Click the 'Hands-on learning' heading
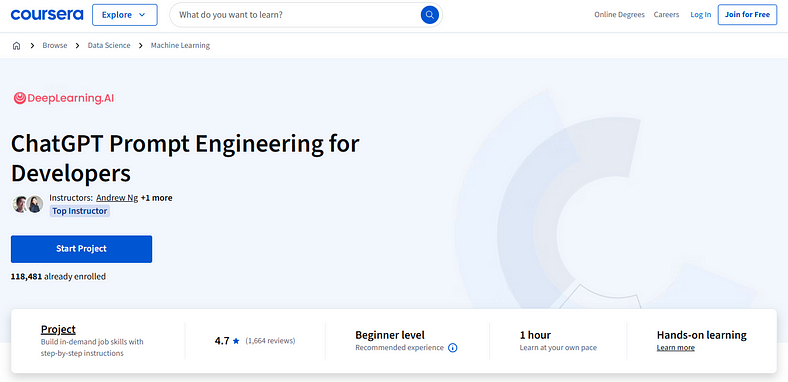Image resolution: width=788 pixels, height=382 pixels. pyautogui.click(x=702, y=335)
